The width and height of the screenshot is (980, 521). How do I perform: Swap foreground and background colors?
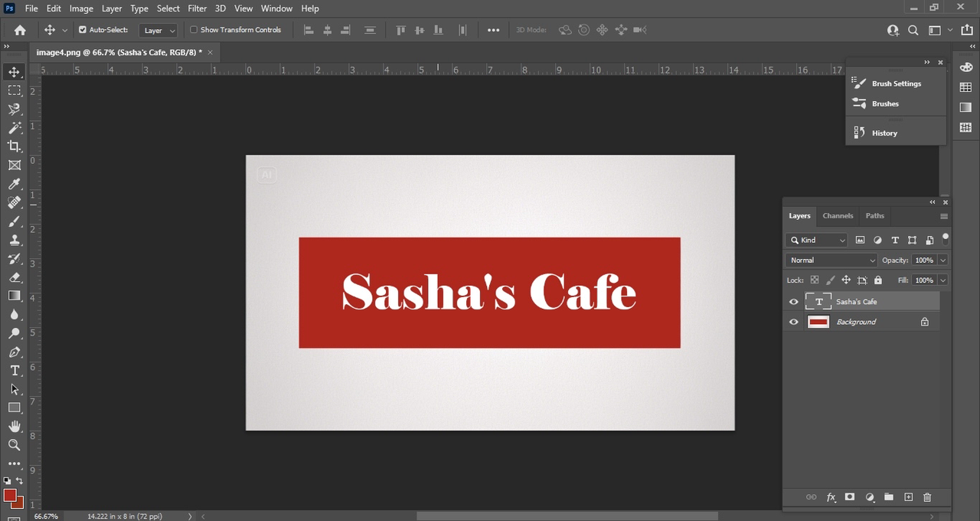[x=20, y=481]
